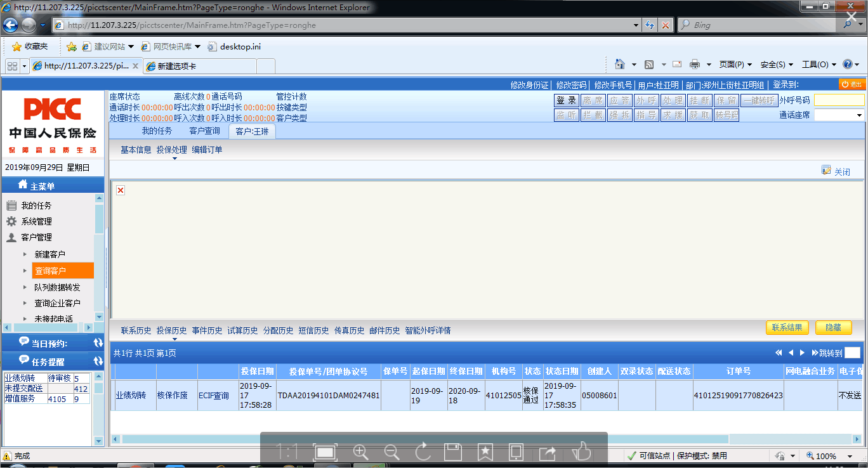Click the 客户管理 person icon
This screenshot has width=868, height=468.
click(x=11, y=237)
